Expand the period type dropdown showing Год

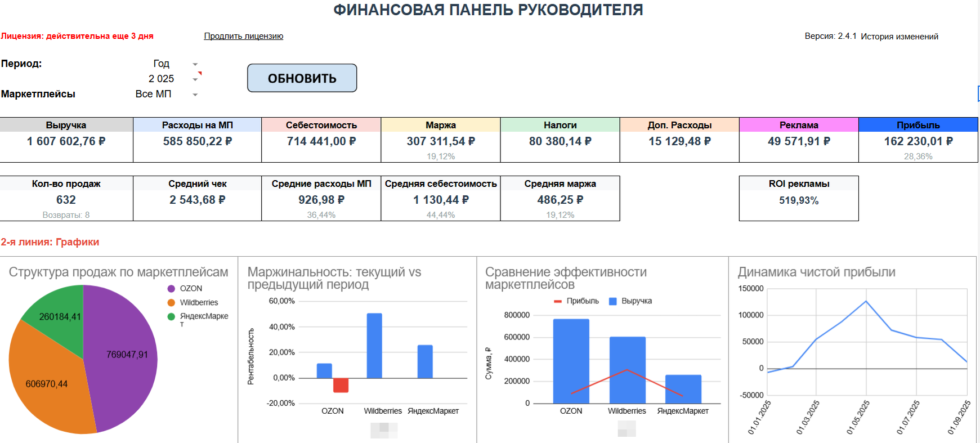(195, 64)
